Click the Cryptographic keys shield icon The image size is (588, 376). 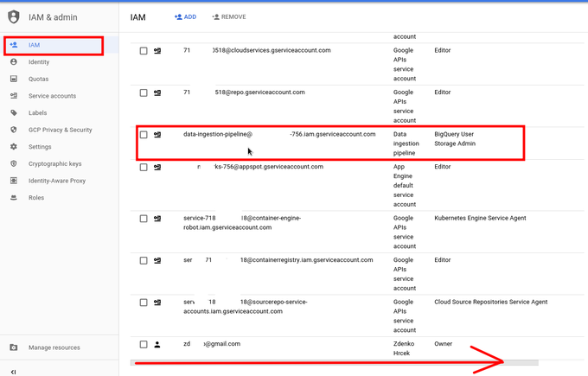[x=14, y=163]
